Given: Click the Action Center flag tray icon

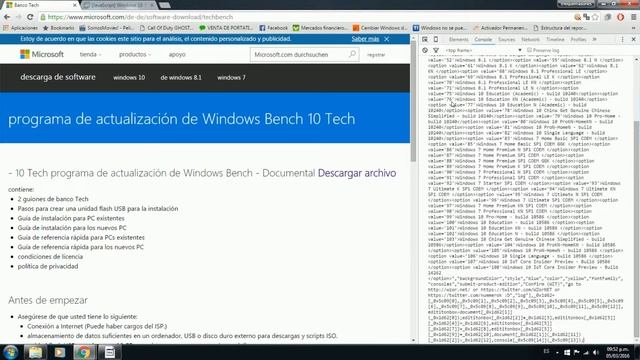Looking at the screenshot, I should tap(577, 352).
